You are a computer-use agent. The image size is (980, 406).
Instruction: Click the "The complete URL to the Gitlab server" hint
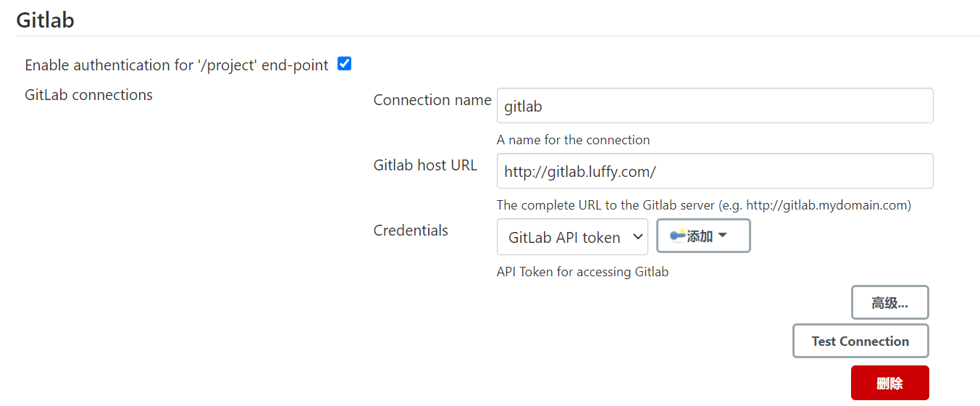click(703, 205)
